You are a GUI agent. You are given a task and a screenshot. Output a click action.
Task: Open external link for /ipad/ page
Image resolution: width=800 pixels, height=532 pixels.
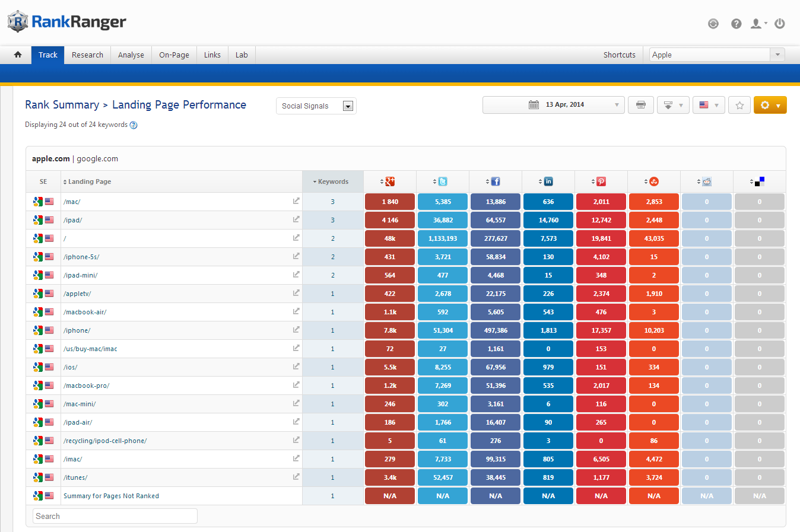point(296,219)
